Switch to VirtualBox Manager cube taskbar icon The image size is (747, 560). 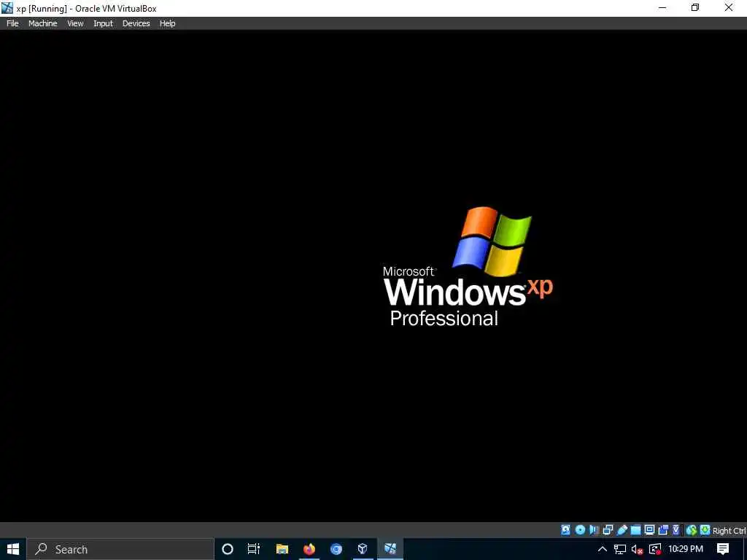coord(363,549)
